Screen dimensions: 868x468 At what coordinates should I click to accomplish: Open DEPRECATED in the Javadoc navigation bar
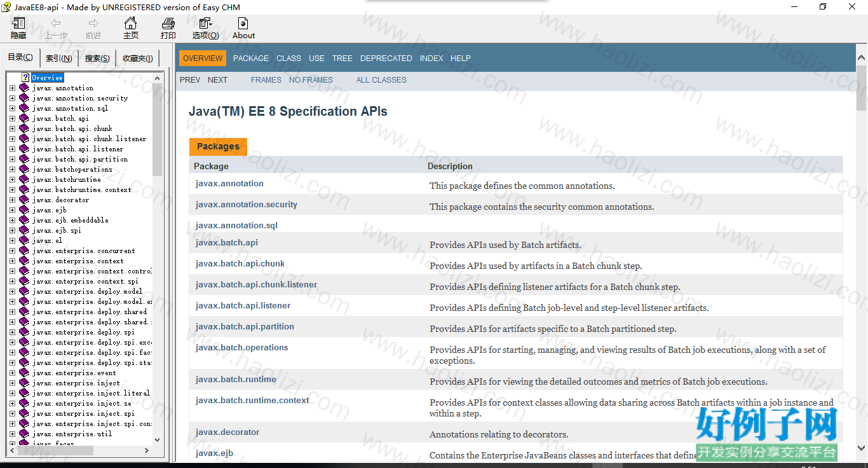[x=386, y=58]
